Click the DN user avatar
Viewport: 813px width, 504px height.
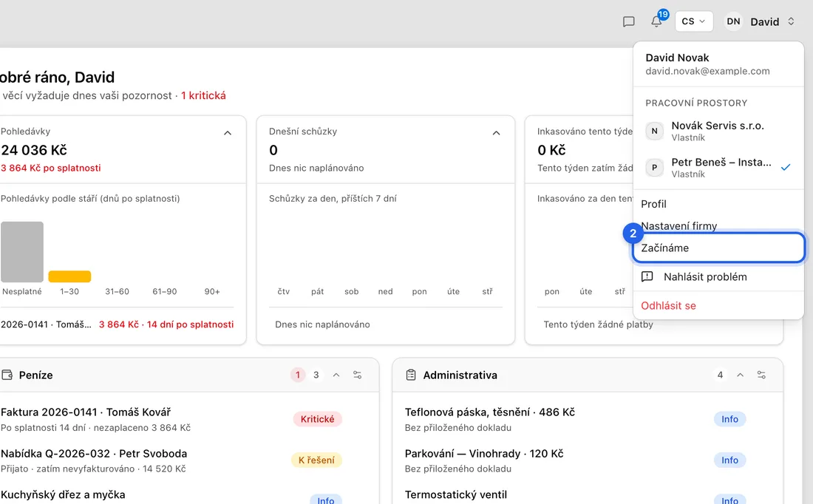pyautogui.click(x=733, y=21)
